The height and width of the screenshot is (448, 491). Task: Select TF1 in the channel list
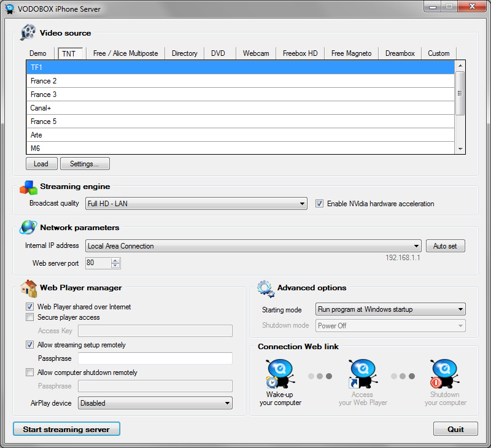pos(241,68)
